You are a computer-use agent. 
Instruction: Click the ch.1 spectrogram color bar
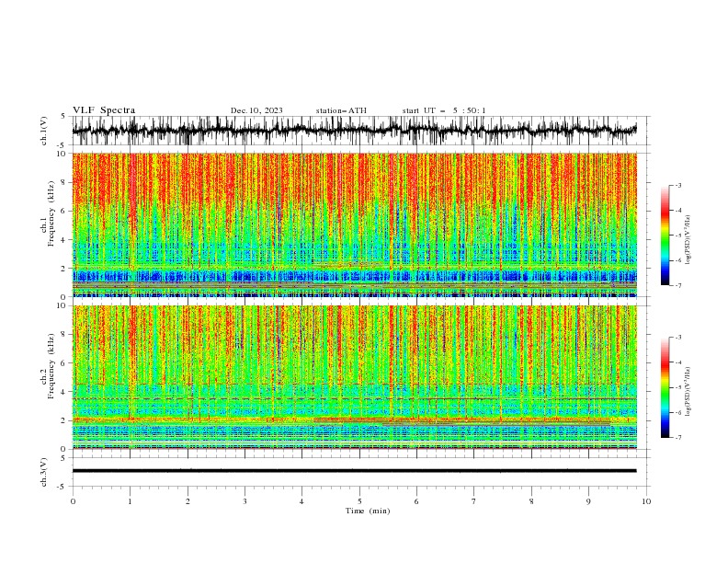pyautogui.click(x=665, y=235)
